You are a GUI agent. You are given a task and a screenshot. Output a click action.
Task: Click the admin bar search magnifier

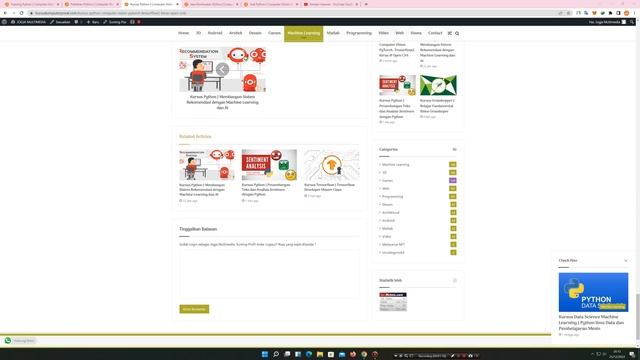tap(632, 22)
